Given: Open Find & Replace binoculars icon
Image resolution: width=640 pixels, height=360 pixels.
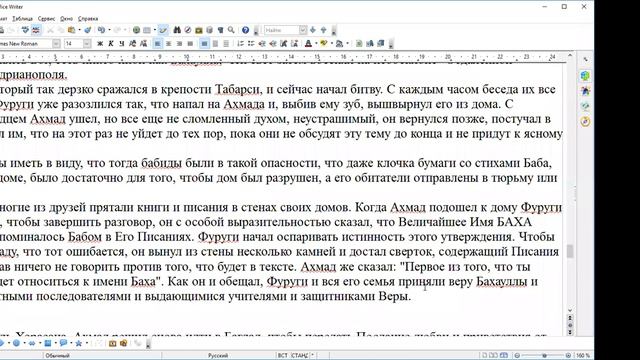Looking at the screenshot, I should tap(177, 30).
